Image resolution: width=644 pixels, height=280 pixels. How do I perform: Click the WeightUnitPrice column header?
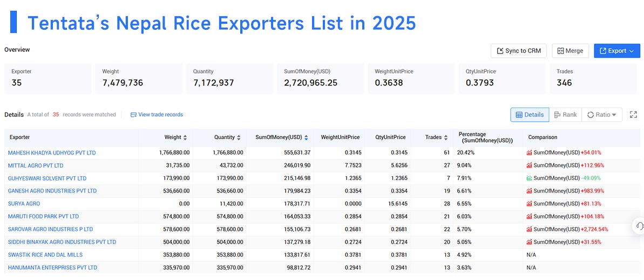(340, 137)
